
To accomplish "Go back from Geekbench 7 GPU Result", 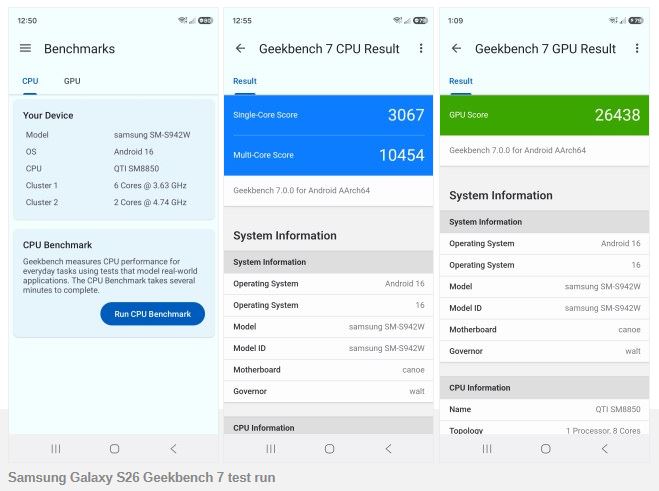I will [x=456, y=48].
